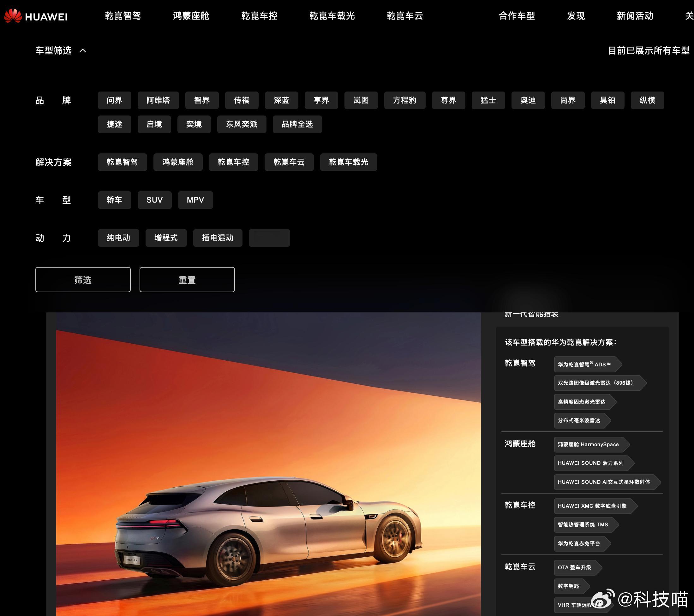This screenshot has height=616, width=694.
Task: Open 华为乾崑赤兔平台 tag
Action: pos(582,543)
